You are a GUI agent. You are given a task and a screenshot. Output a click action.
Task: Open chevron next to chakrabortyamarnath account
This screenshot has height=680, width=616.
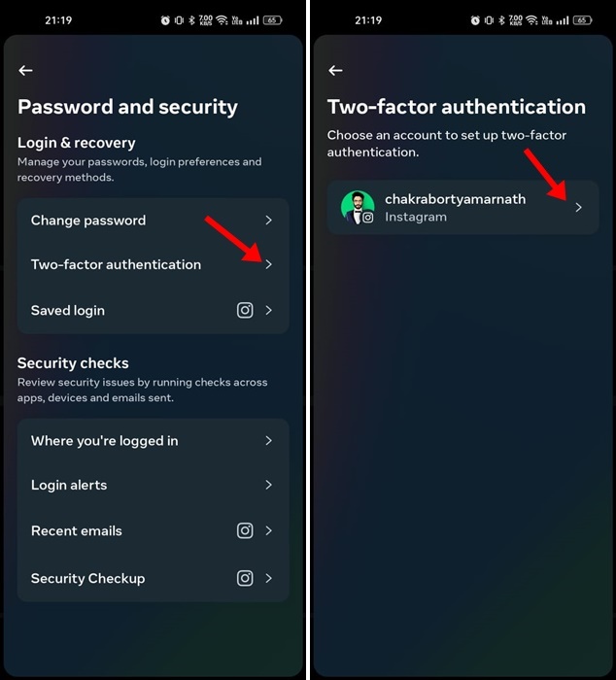click(579, 207)
